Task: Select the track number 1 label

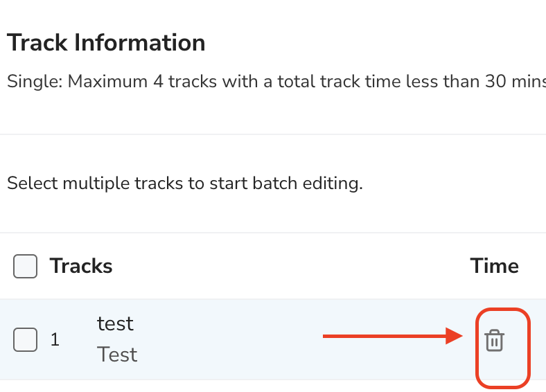Action: [55, 339]
